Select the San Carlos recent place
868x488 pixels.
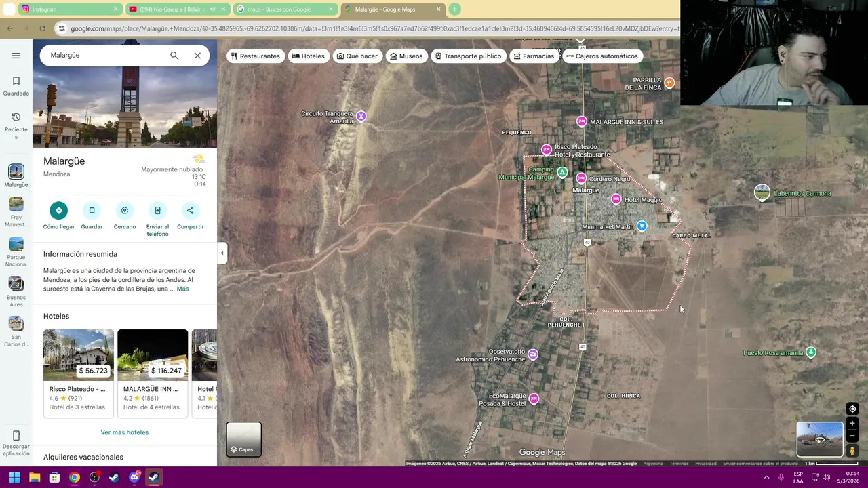16,332
